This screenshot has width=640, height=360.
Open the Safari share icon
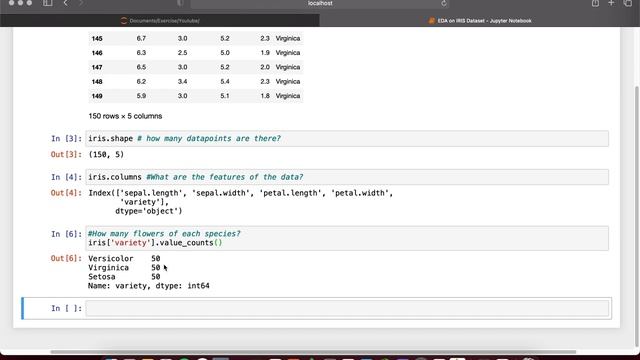pos(596,3)
